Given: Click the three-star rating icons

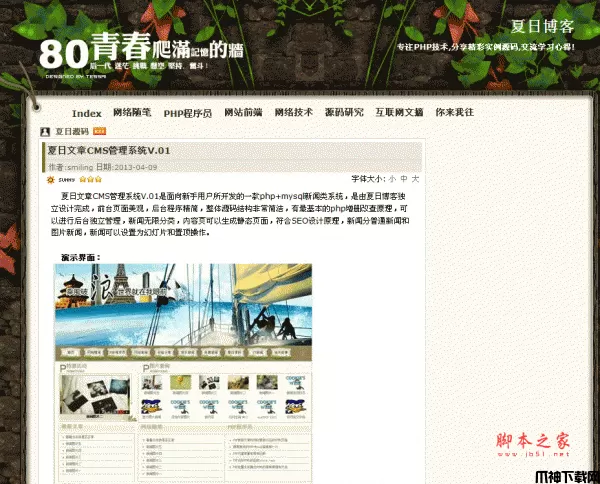Looking at the screenshot, I should coord(91,179).
